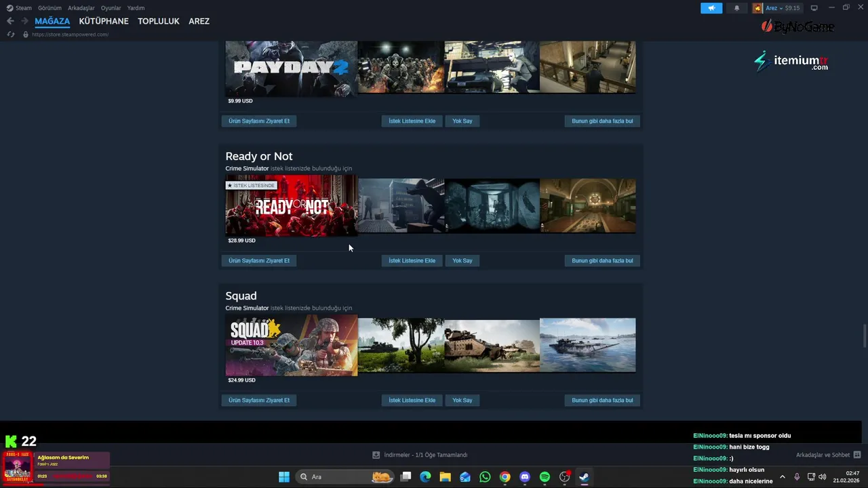Open the Oyunlar menu
Image resolution: width=868 pixels, height=488 pixels.
click(111, 8)
